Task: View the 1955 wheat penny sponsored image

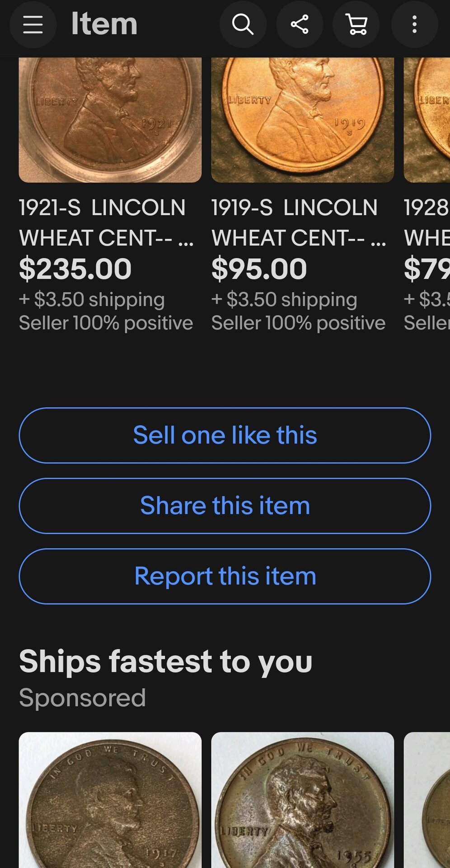Action: [x=303, y=800]
